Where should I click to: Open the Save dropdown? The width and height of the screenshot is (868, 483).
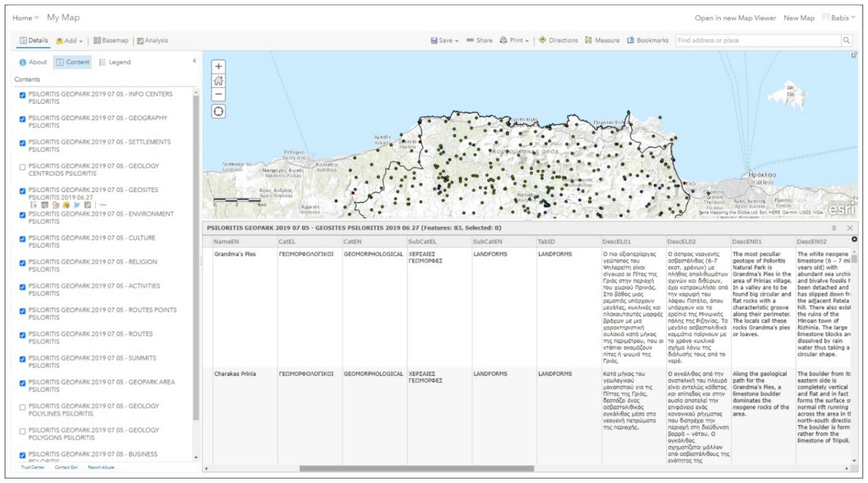pos(445,41)
